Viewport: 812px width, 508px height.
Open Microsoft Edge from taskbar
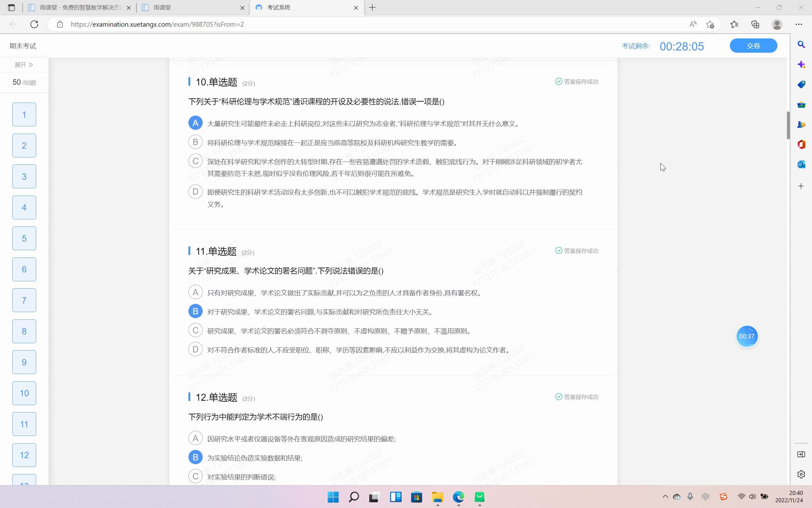click(458, 497)
